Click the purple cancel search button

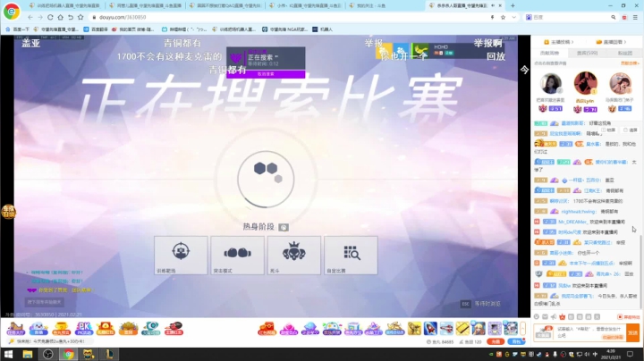pos(266,74)
